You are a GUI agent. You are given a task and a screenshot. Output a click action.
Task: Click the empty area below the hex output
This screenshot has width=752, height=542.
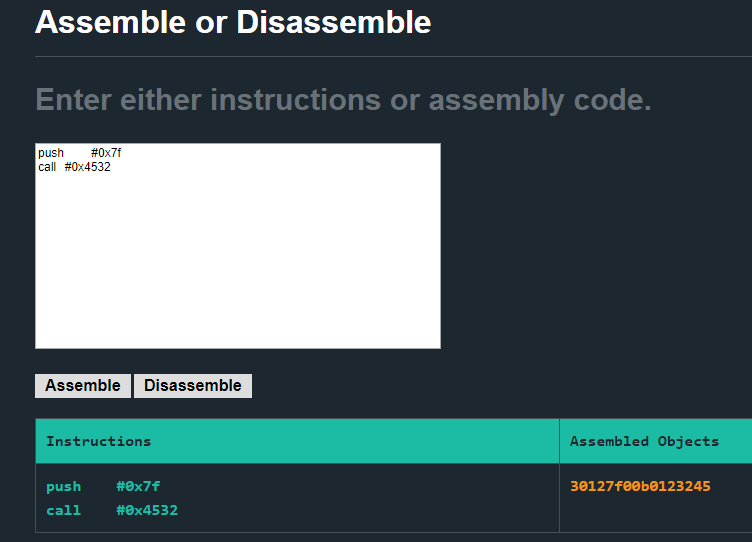point(656,513)
